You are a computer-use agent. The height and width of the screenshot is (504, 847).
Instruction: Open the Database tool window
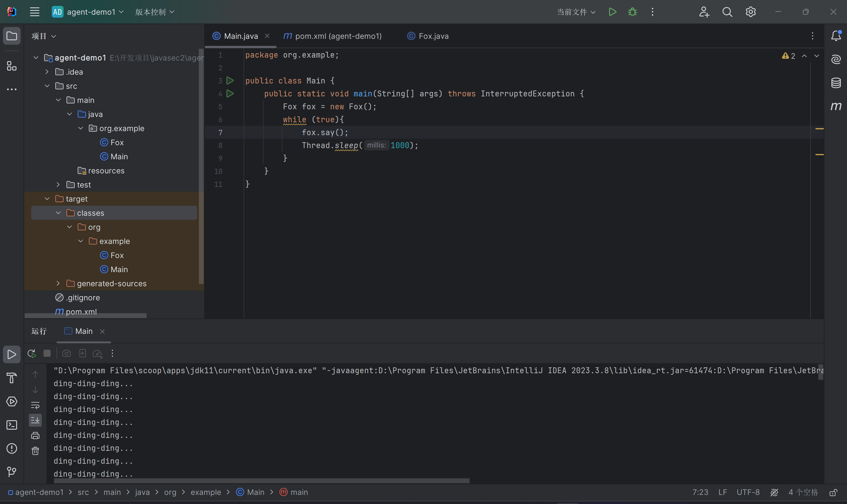[836, 83]
